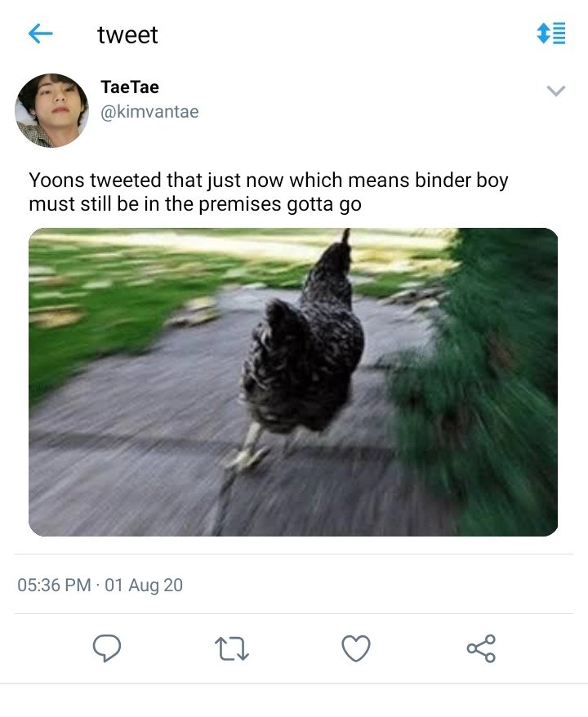The width and height of the screenshot is (588, 717).
Task: Expand the tweet options chevron
Action: tap(556, 91)
